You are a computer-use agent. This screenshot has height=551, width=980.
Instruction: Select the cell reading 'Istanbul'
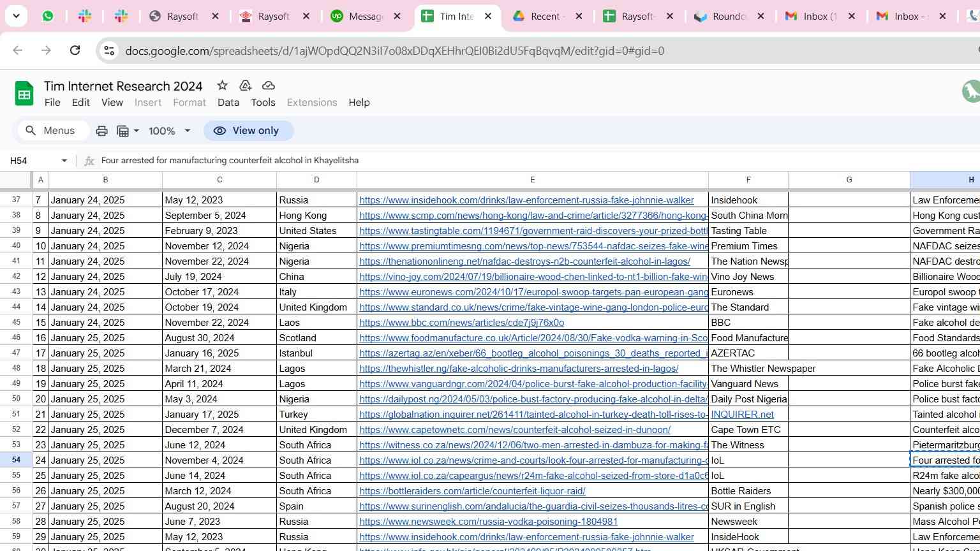pos(316,353)
